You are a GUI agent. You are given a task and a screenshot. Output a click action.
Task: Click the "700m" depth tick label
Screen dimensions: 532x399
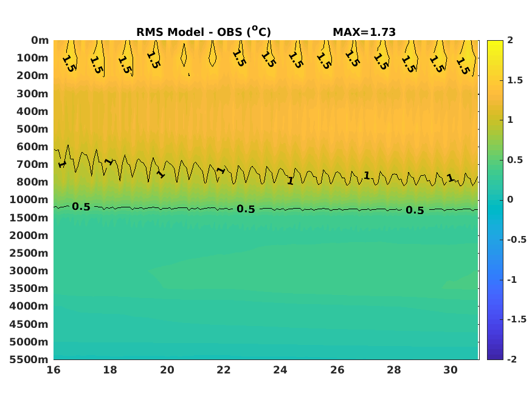click(x=33, y=164)
